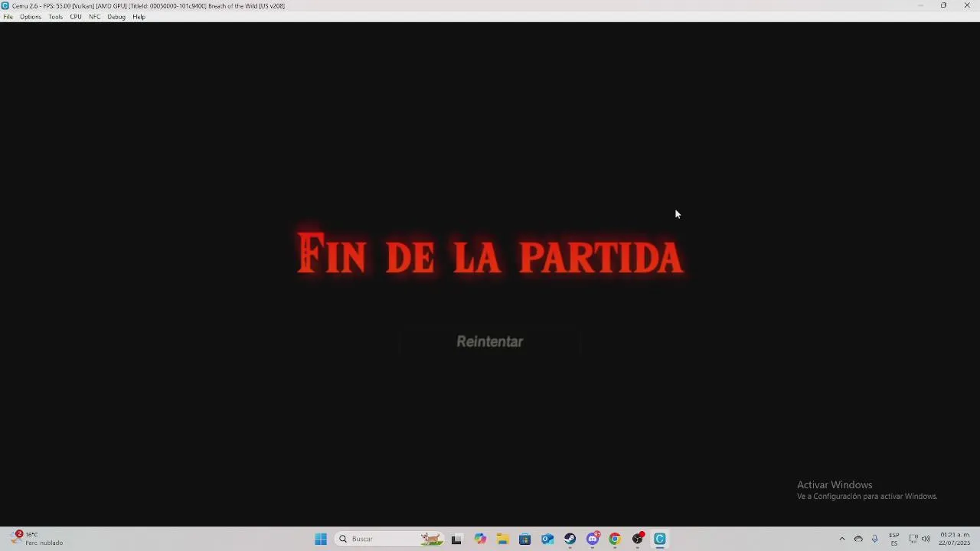The width and height of the screenshot is (980, 551).
Task: Open Steam from the taskbar
Action: [x=570, y=539]
